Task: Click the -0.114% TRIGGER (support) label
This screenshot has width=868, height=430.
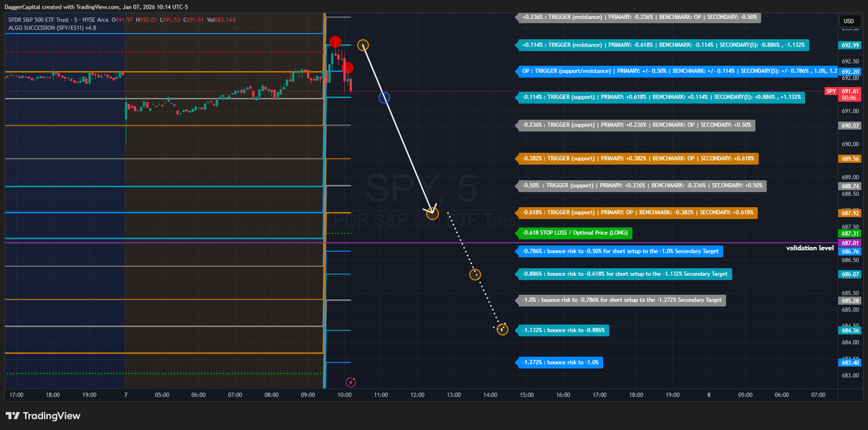Action: [x=661, y=98]
